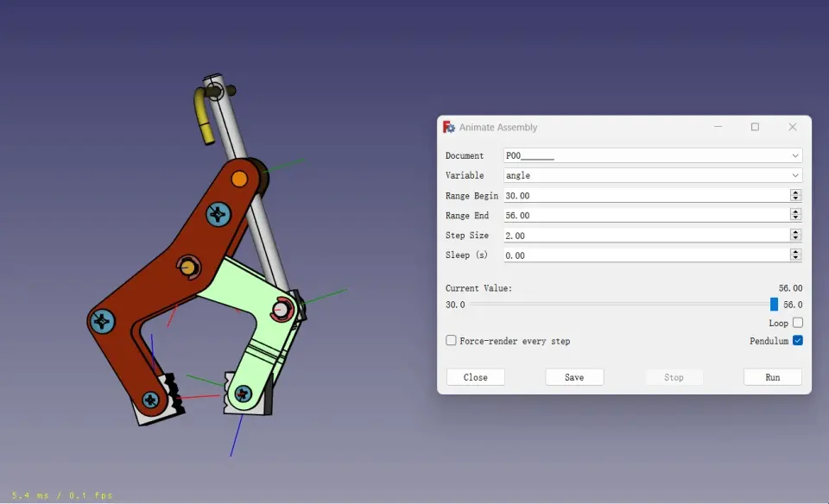Viewport: 829px width, 504px height.
Task: Click the Step Size field showing 2.00
Action: click(x=646, y=235)
